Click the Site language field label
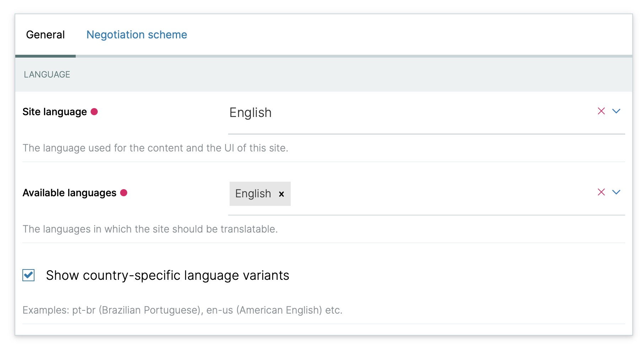644x347 pixels. pyautogui.click(x=54, y=112)
